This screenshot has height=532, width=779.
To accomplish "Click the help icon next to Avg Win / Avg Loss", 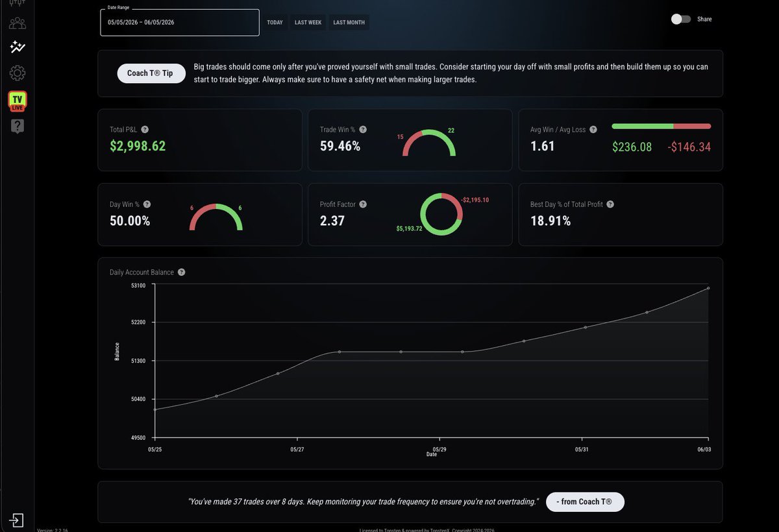I will (x=594, y=130).
